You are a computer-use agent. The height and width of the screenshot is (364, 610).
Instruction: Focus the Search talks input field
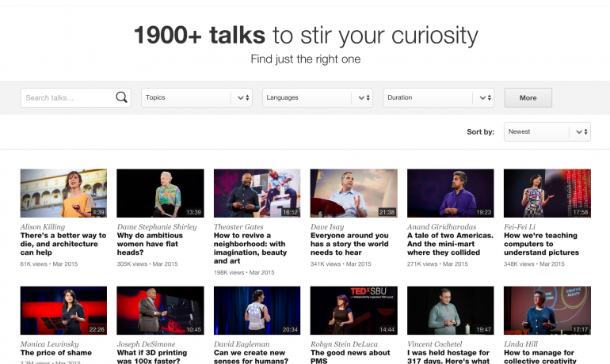tap(75, 97)
